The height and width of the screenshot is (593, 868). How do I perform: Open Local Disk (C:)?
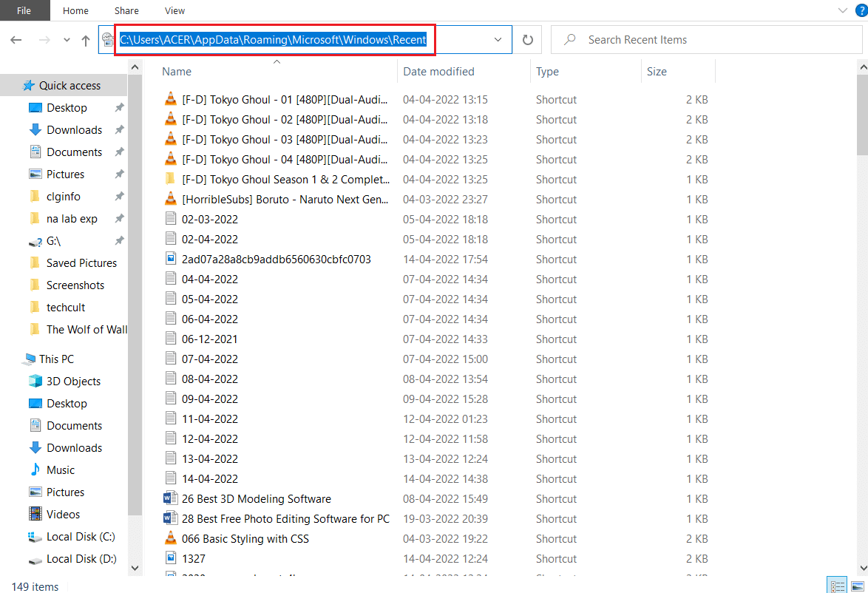[81, 537]
